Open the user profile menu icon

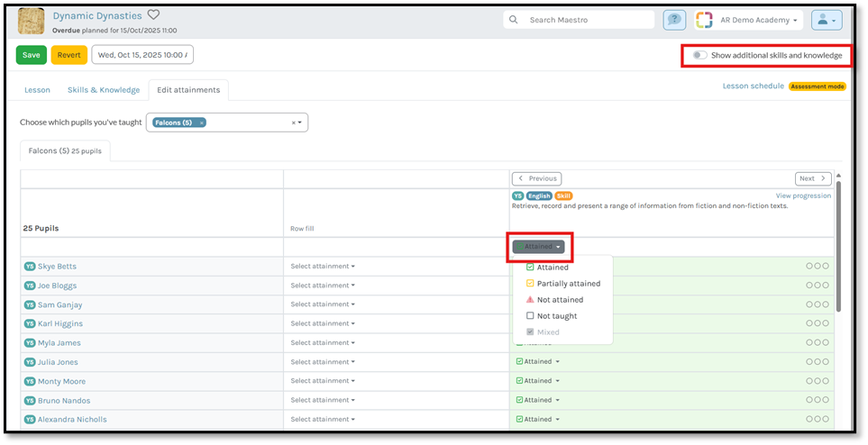[x=826, y=20]
